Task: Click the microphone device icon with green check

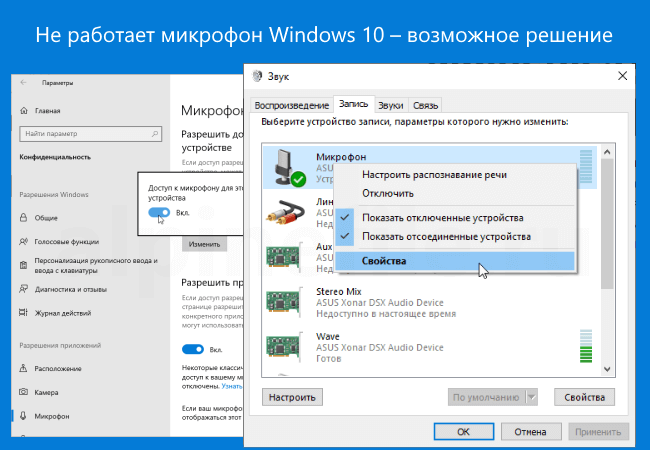Action: coord(289,167)
